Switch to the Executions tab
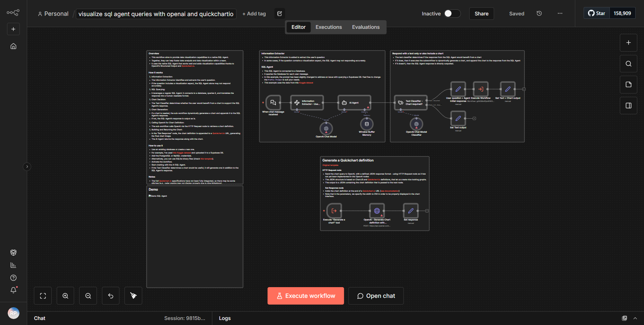 tap(328, 27)
